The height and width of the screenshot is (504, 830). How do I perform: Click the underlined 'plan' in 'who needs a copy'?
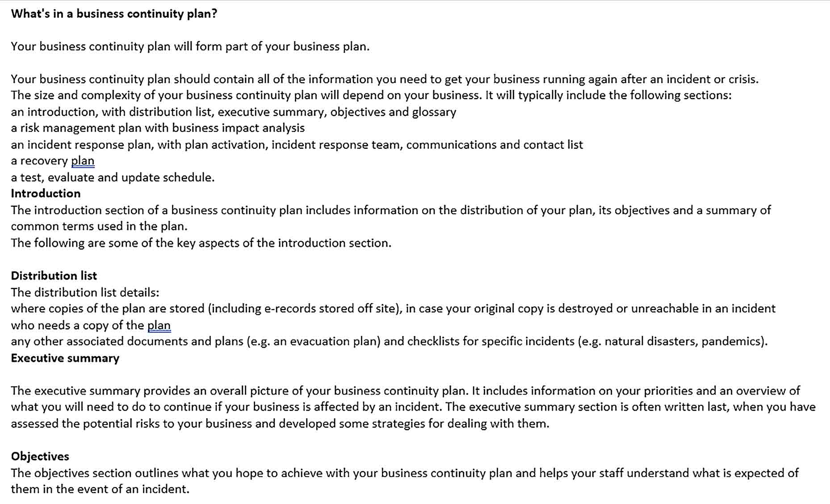(159, 325)
